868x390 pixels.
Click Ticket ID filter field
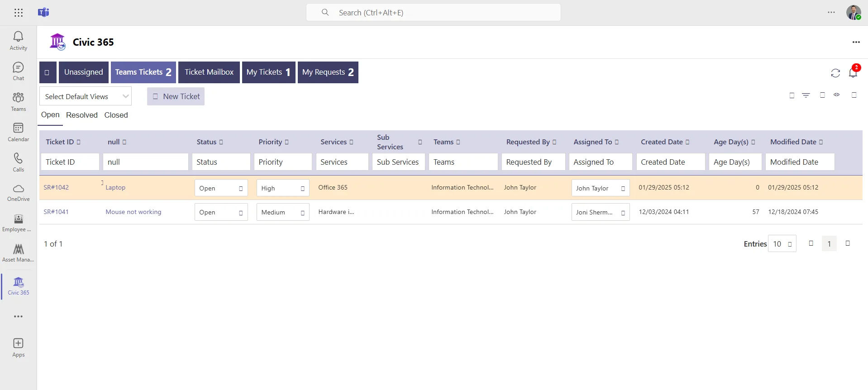click(70, 162)
